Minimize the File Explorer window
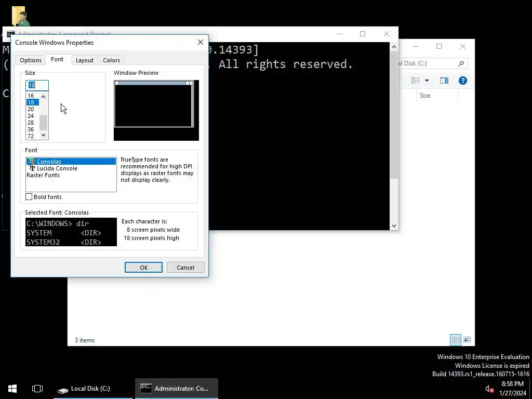The image size is (532, 399). (416, 46)
